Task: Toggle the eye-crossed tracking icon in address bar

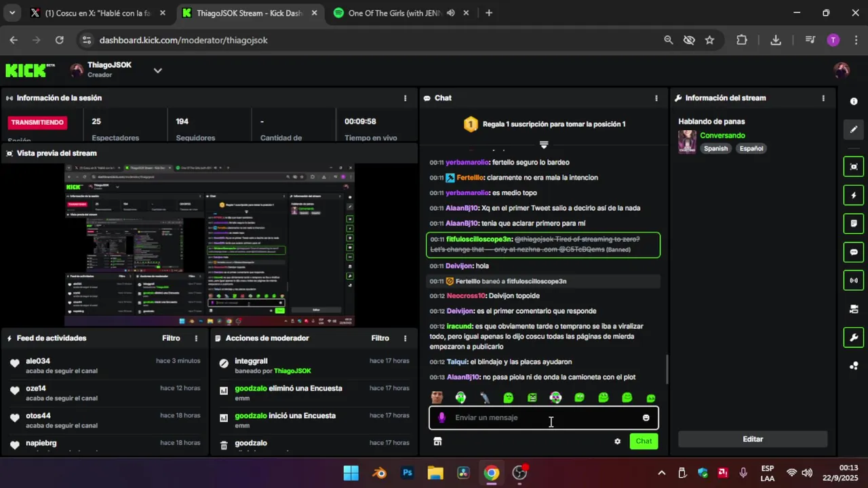Action: (689, 40)
